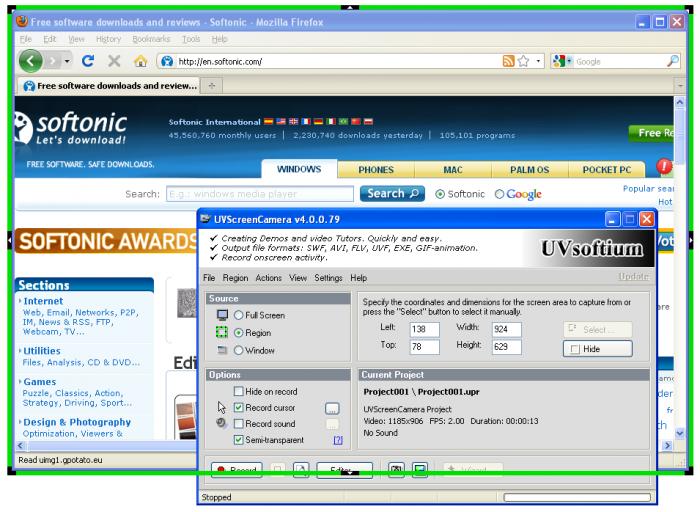This screenshot has height=512, width=700.
Task: Enable the Hide on record checkbox
Action: click(x=239, y=391)
